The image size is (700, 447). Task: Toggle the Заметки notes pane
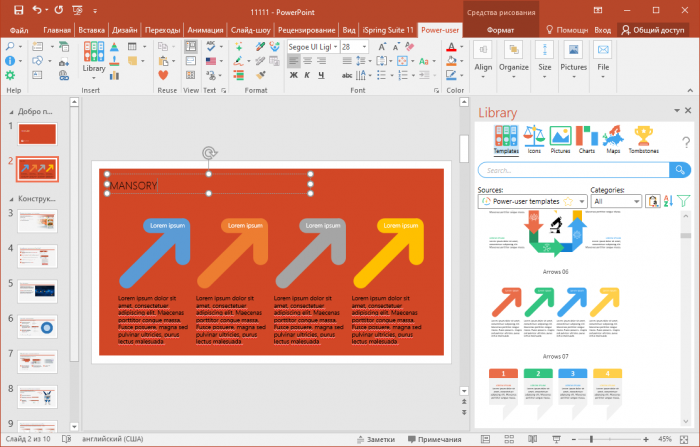[x=374, y=439]
